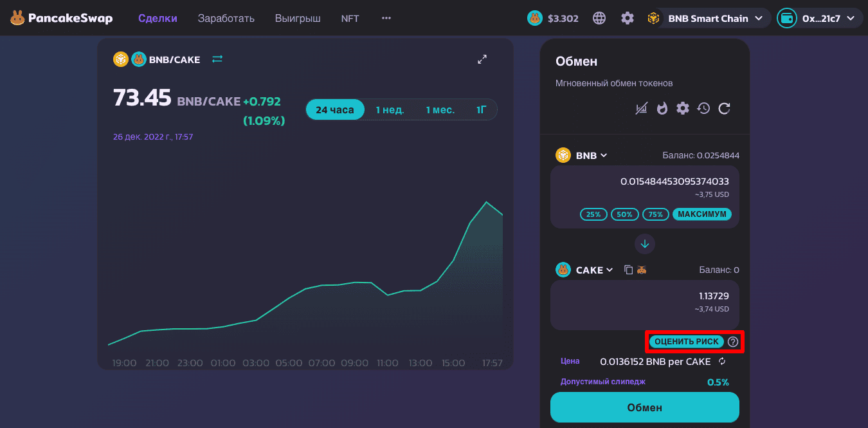868x428 pixels.
Task: Open global settings gear in header
Action: 628,18
